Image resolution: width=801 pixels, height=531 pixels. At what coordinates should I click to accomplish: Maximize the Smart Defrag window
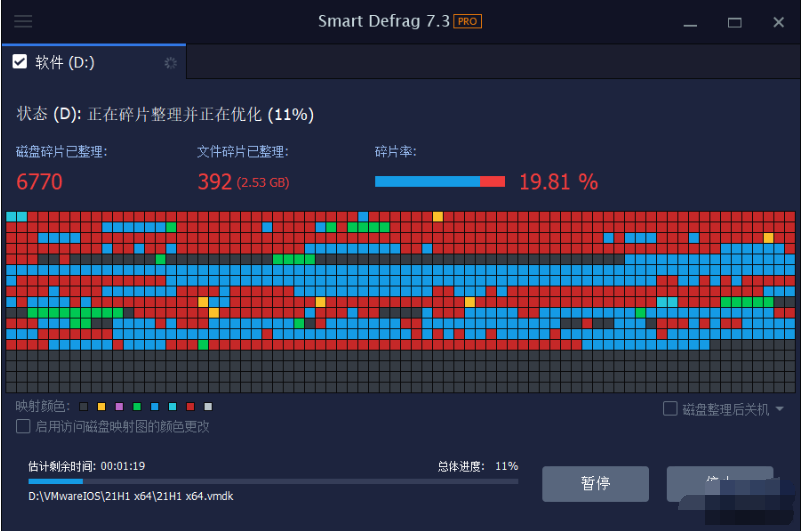tap(735, 22)
